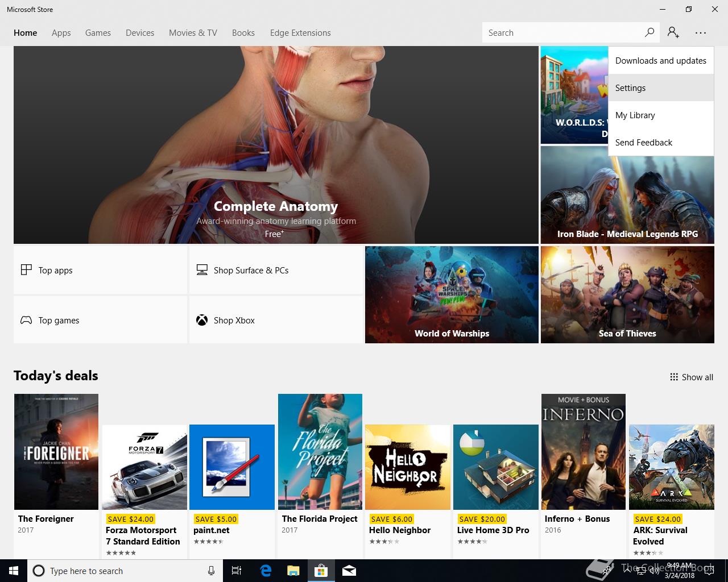Click the Top apps tile
Viewport: 728px width, 582px height.
tap(100, 270)
